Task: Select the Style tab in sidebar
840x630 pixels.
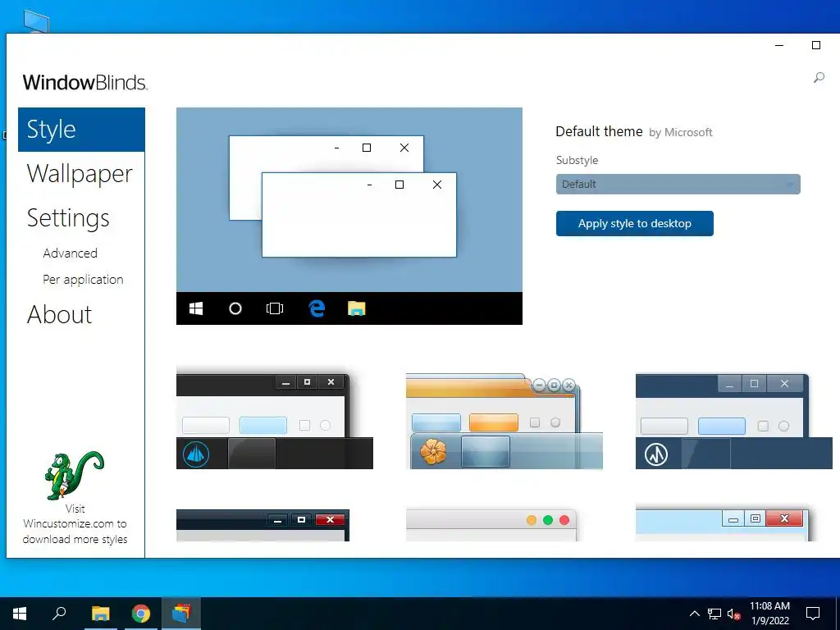Action: pyautogui.click(x=81, y=130)
